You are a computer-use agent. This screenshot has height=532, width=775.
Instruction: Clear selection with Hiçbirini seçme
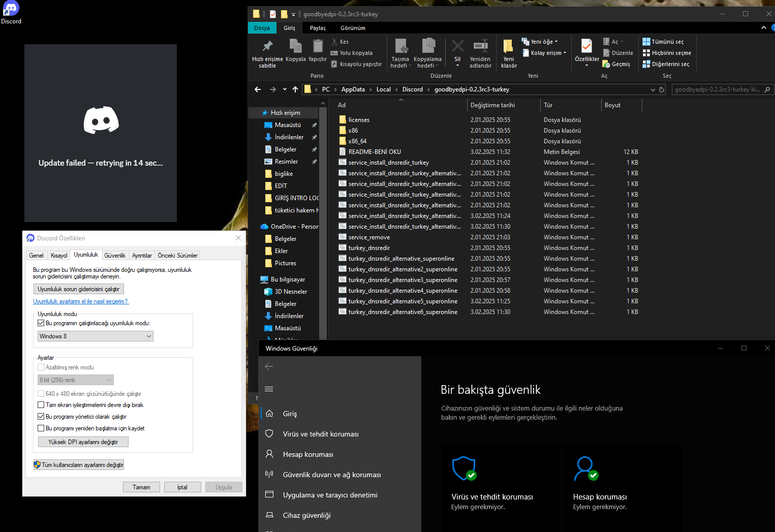[x=667, y=53]
